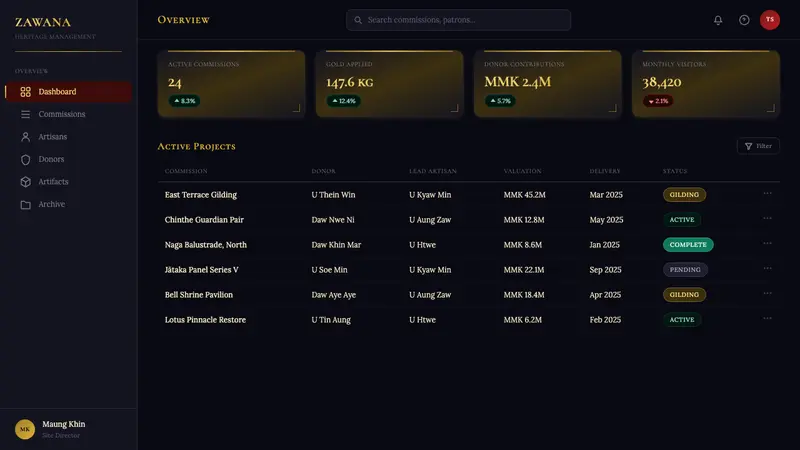Sort by the Valuation column header
The height and width of the screenshot is (450, 800).
[x=522, y=171]
